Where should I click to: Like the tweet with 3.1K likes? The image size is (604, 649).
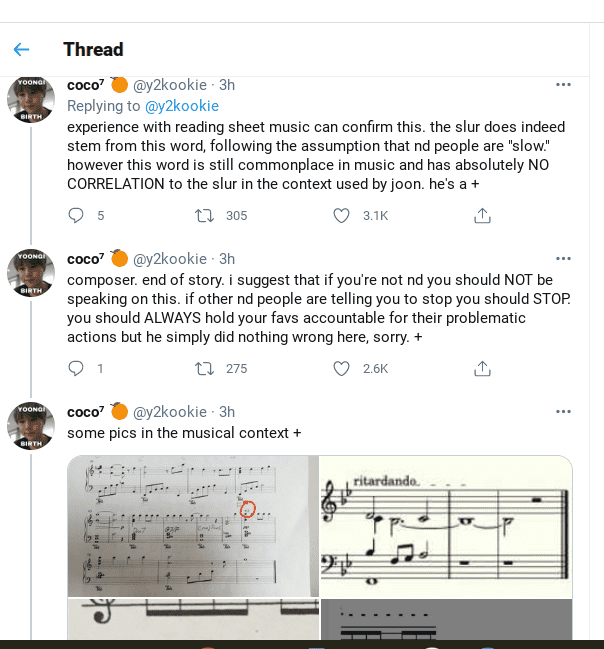342,215
